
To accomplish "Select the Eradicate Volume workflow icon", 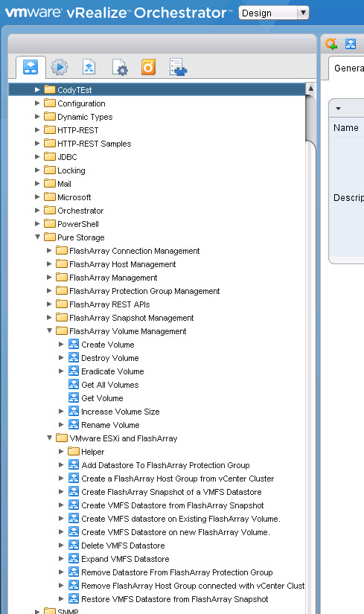I will (74, 371).
